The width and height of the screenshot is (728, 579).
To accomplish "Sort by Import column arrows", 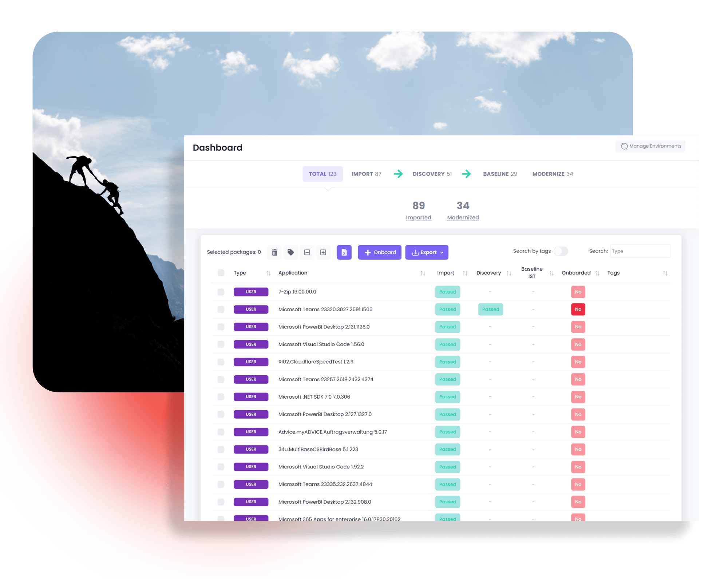I will click(465, 273).
